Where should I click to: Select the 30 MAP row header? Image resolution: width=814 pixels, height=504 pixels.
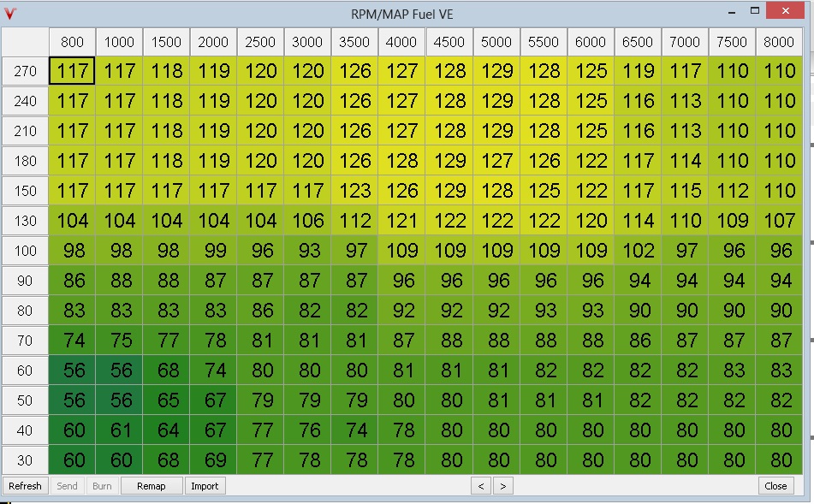click(x=24, y=460)
